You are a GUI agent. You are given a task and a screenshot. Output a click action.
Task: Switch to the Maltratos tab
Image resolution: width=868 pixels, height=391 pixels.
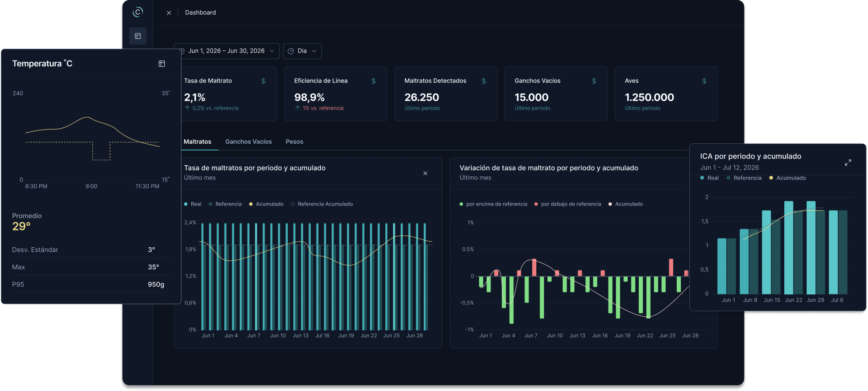coord(197,142)
